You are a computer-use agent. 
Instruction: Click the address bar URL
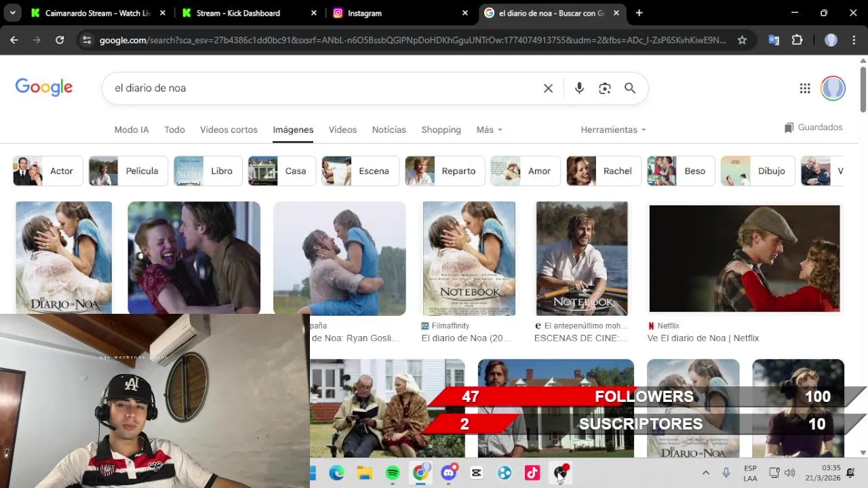[412, 40]
